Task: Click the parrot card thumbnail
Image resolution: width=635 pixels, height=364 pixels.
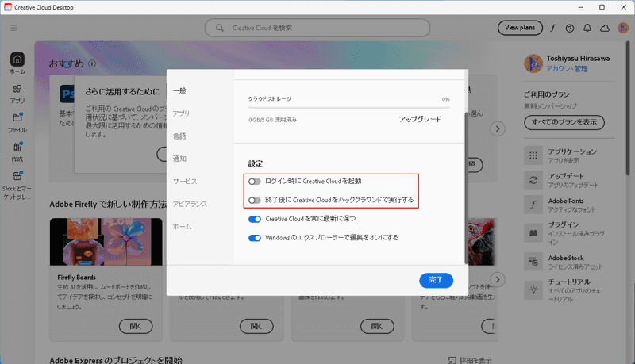Action: (x=481, y=242)
